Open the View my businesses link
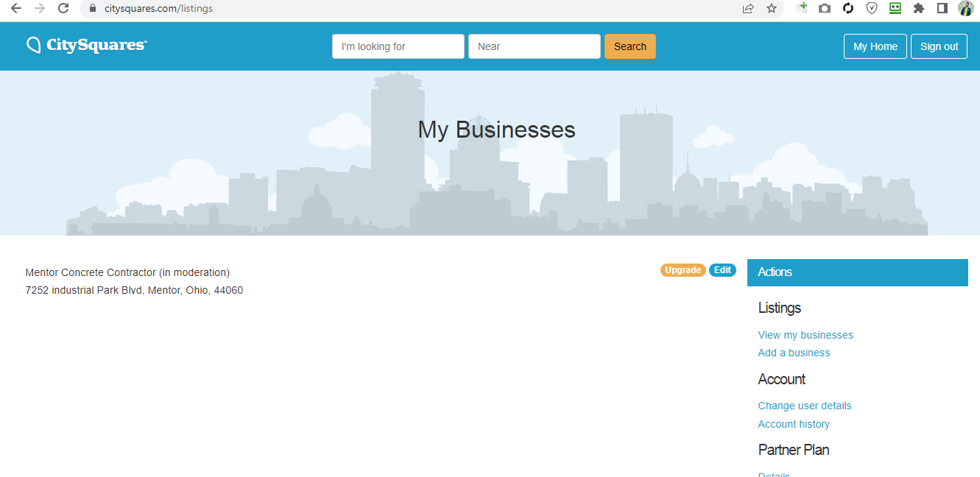Screen dimensions: 980x477 click(x=805, y=335)
